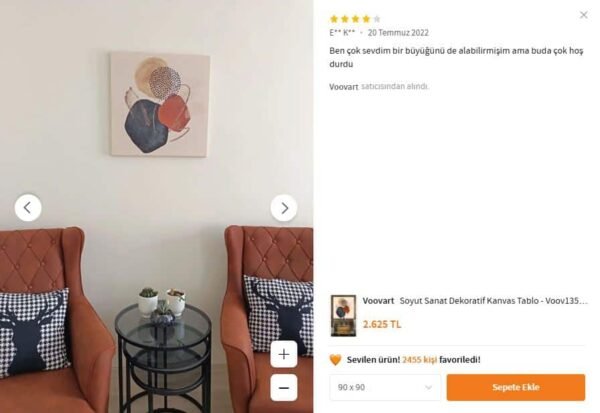Click the reviewer name E** K**

(x=342, y=33)
